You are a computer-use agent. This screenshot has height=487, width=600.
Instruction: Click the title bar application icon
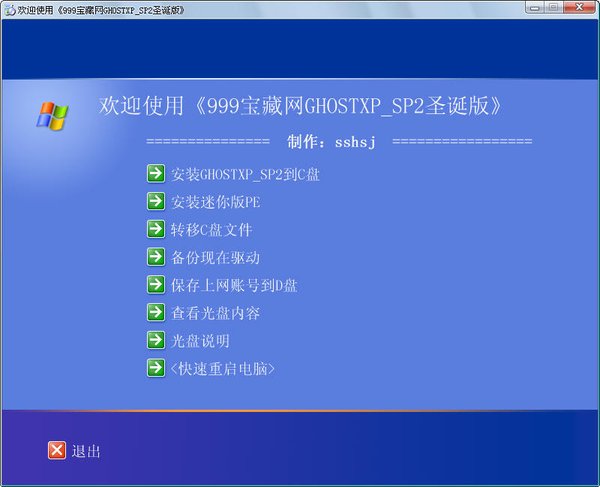click(10, 10)
